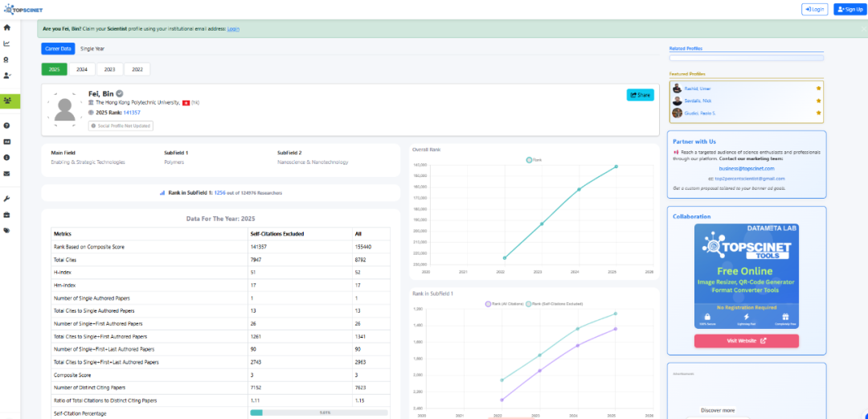The width and height of the screenshot is (868, 419).
Task: Click the bar chart icon by Rank in SubField 1
Action: point(162,193)
